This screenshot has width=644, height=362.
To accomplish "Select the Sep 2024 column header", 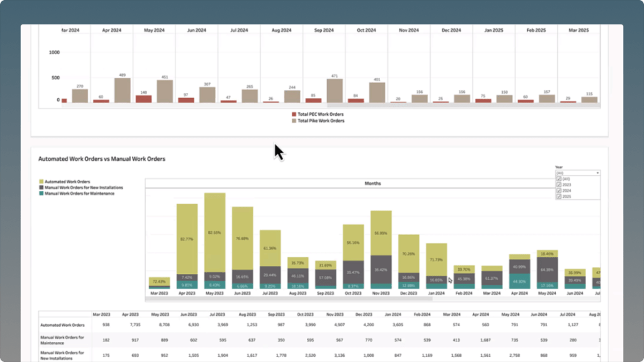I will pyautogui.click(x=324, y=30).
